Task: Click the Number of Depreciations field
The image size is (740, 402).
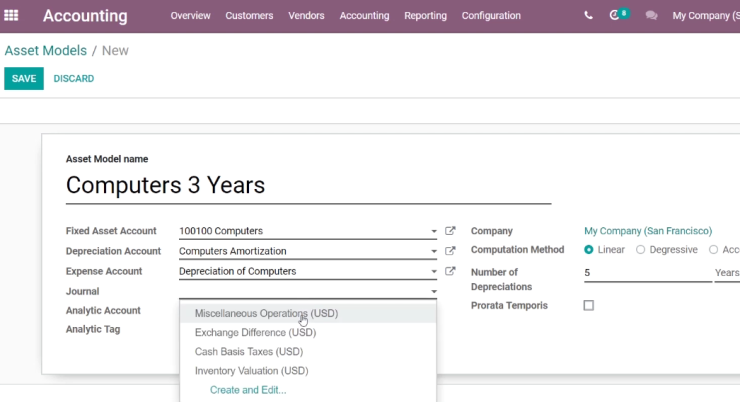Action: 648,273
